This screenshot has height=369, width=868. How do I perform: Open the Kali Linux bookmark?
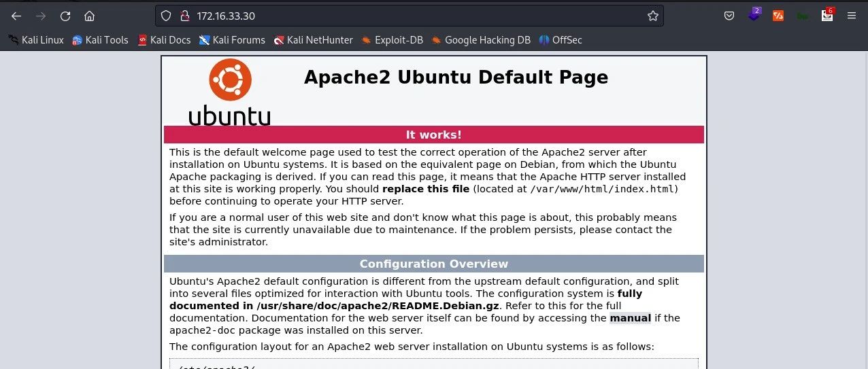pyautogui.click(x=36, y=40)
